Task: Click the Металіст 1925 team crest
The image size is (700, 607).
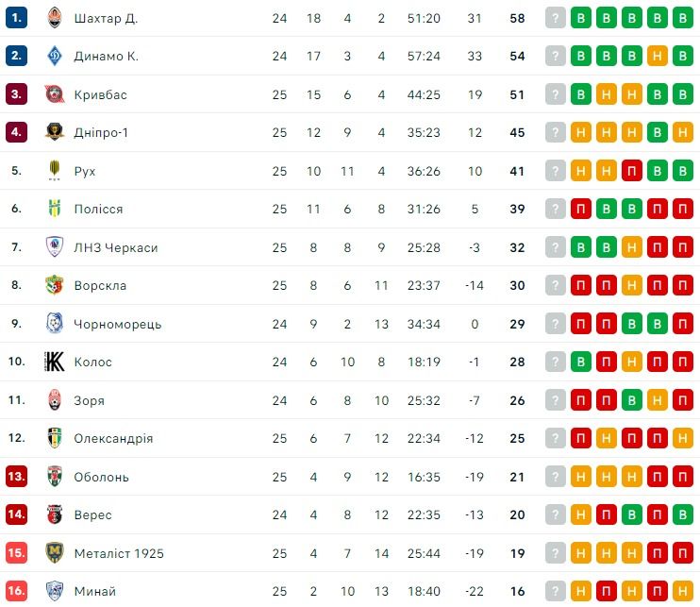Action: (x=54, y=553)
